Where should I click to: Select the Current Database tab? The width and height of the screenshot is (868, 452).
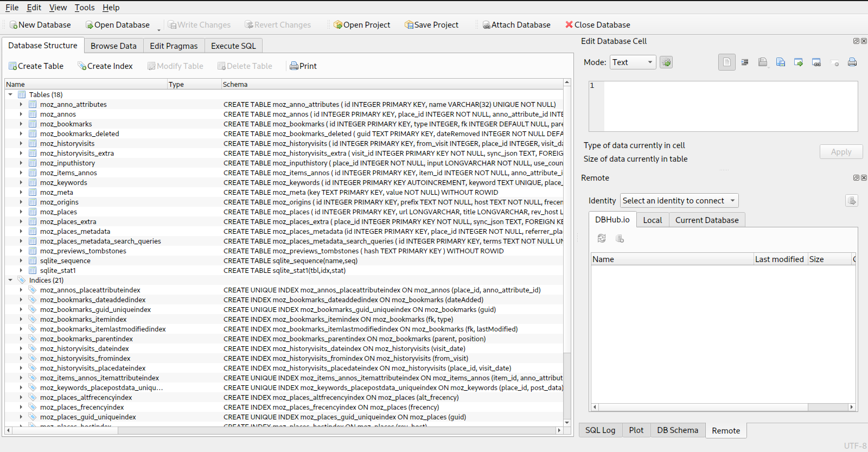[707, 220]
